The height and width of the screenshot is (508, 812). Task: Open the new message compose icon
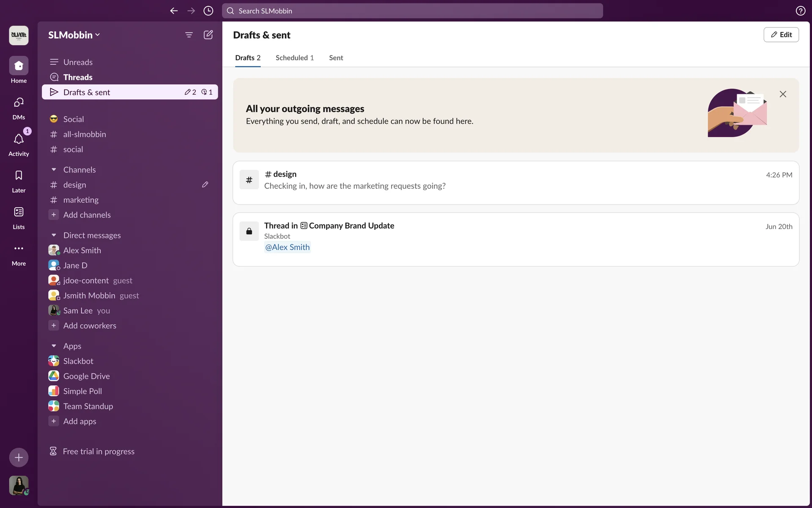tap(208, 35)
